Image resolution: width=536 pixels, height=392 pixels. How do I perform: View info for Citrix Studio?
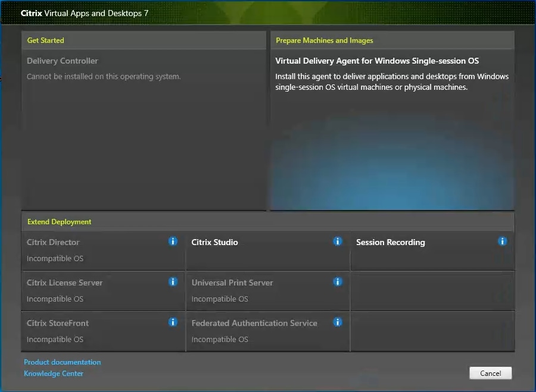point(338,242)
